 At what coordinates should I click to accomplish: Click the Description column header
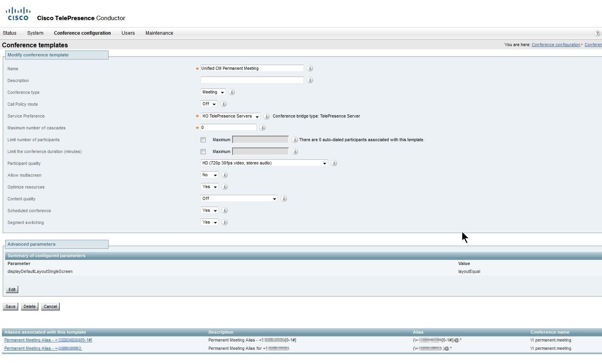pos(221,332)
